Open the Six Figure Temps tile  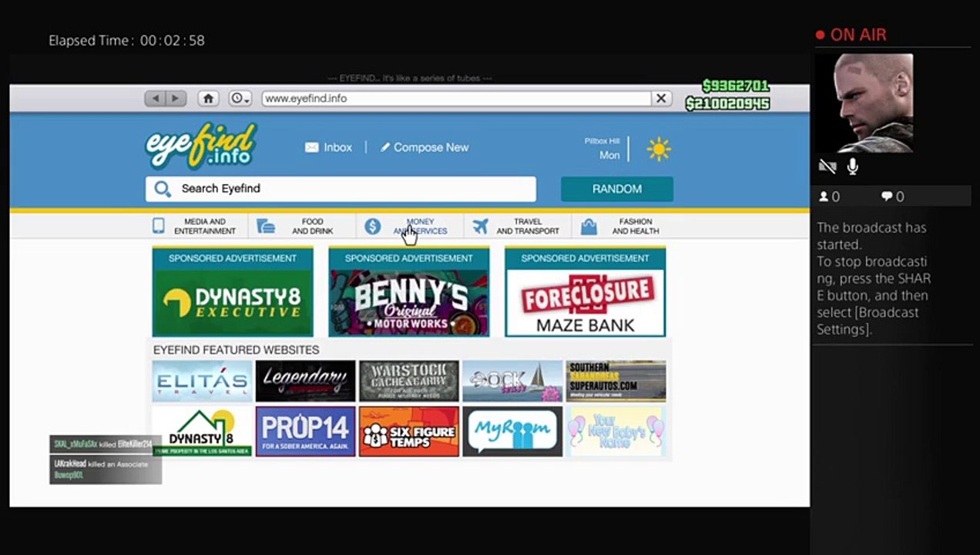coord(409,432)
